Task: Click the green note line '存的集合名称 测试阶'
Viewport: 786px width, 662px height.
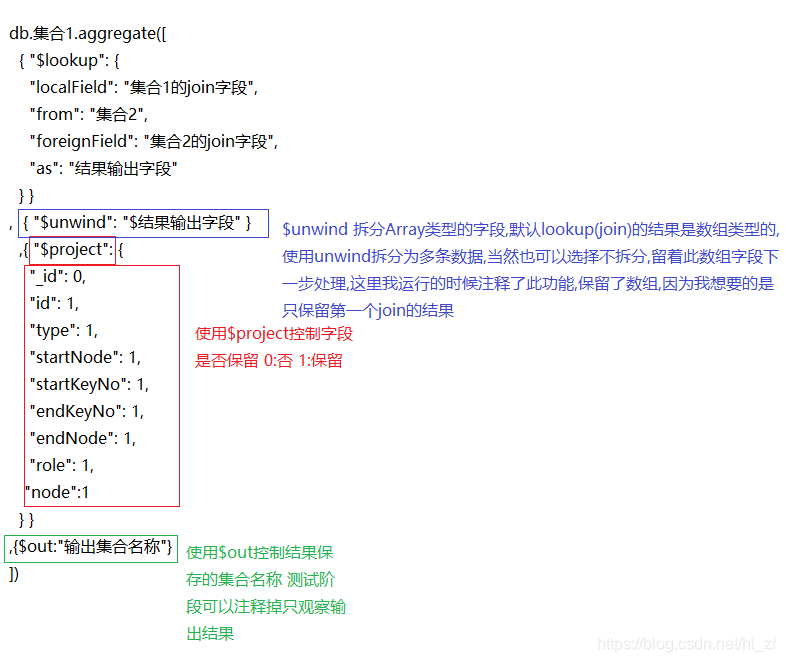Action: 261,580
